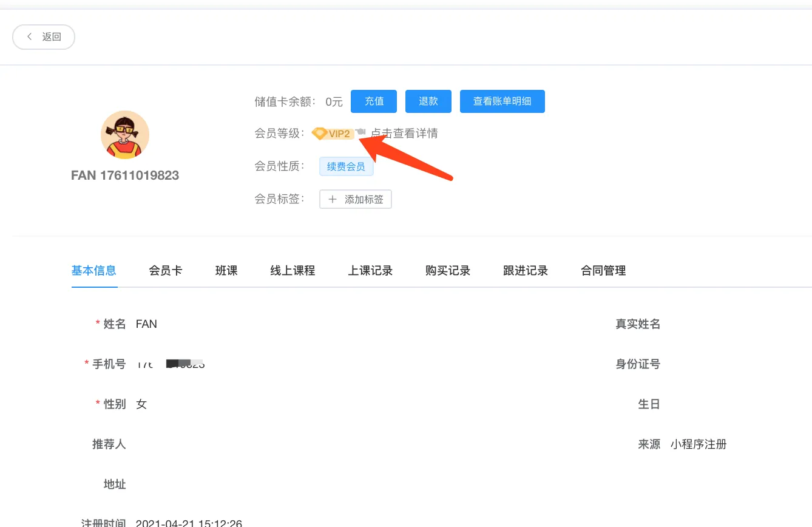Screen dimensions: 812x527
Task: Select the 线上课程 tab
Action: [293, 271]
